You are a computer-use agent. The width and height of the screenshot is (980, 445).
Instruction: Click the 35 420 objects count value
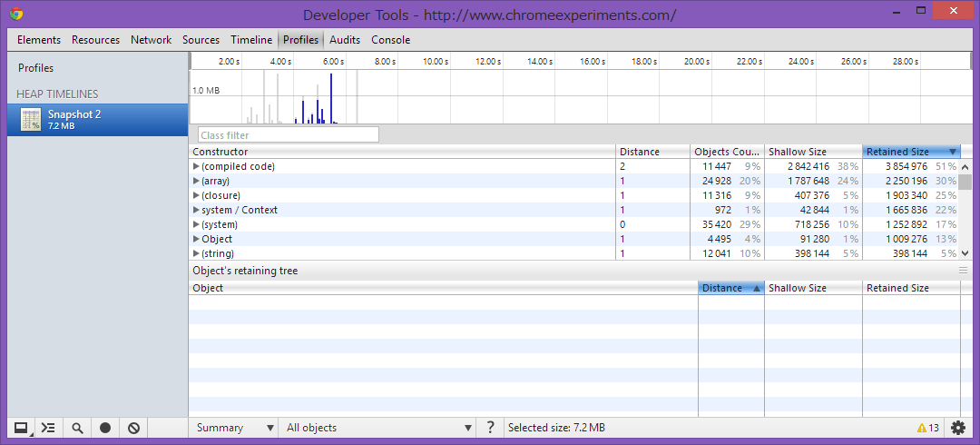pyautogui.click(x=715, y=224)
